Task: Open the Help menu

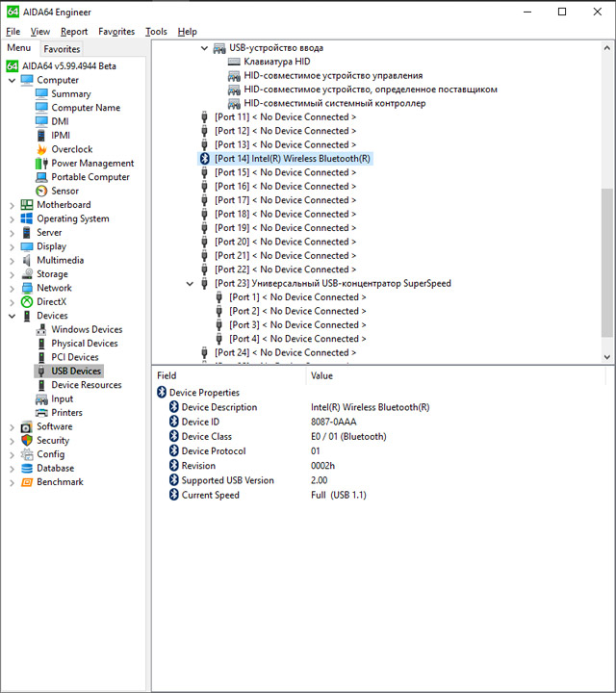Action: [188, 32]
